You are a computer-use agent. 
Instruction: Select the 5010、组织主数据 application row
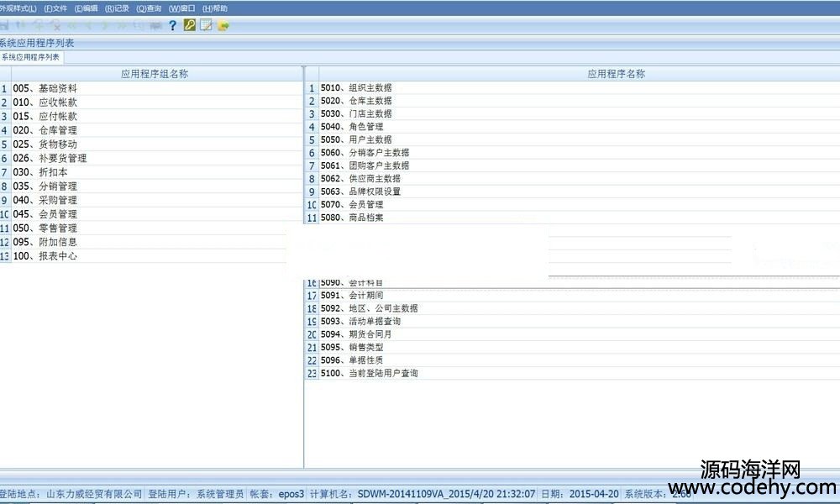click(x=356, y=88)
